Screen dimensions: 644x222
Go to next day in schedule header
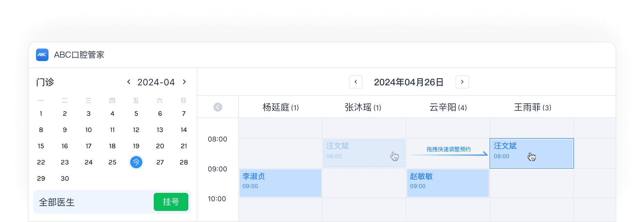point(462,82)
